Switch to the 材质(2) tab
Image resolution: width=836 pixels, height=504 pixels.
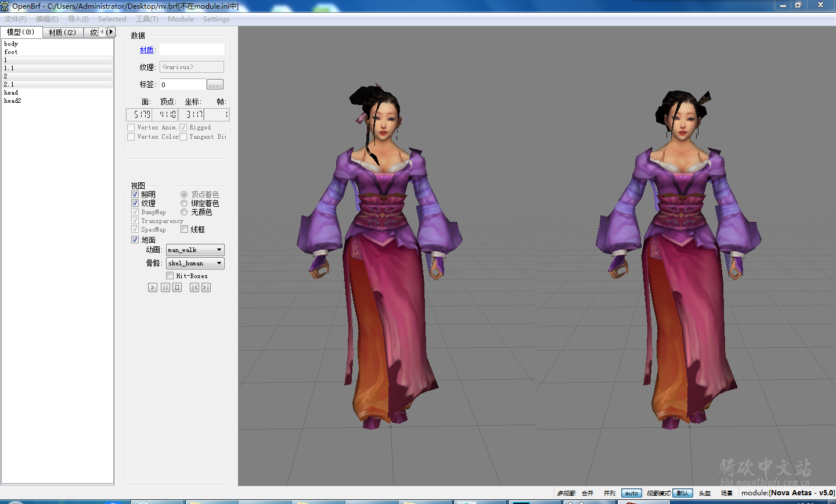point(63,33)
